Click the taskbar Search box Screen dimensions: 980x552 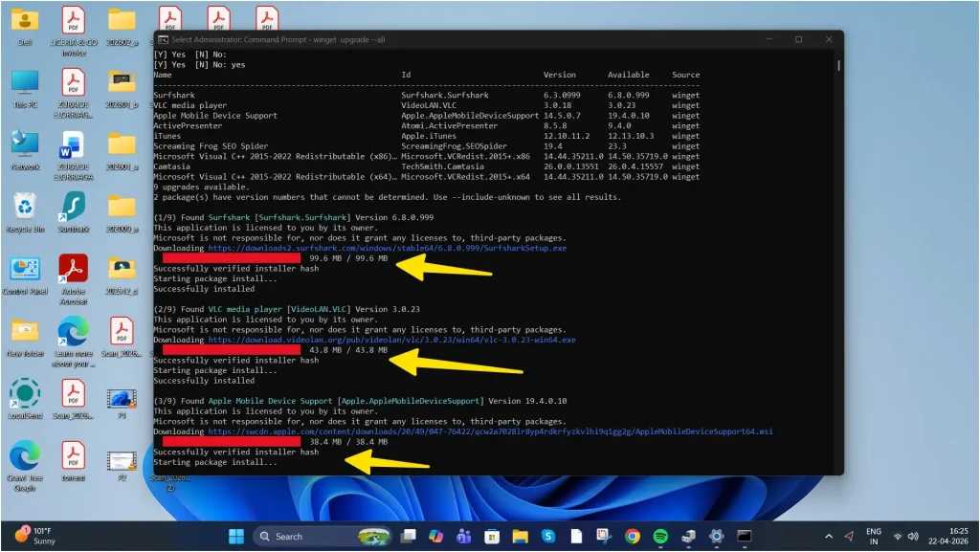(322, 537)
